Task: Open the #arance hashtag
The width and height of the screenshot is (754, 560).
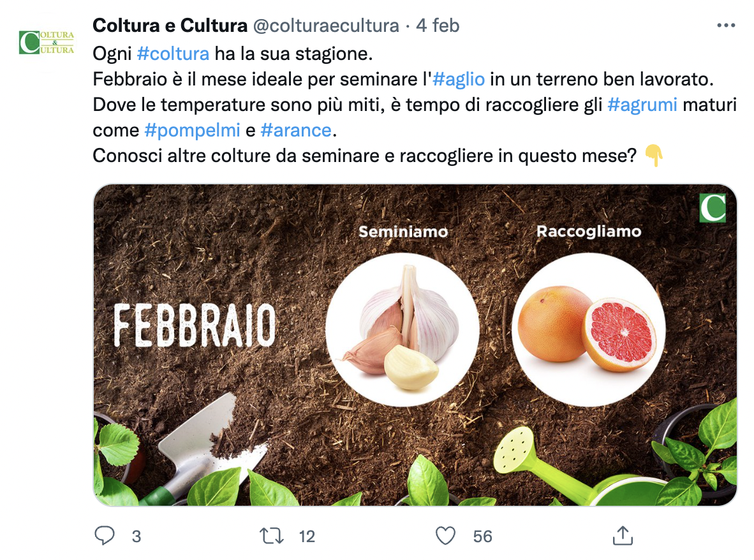Action: 296,129
